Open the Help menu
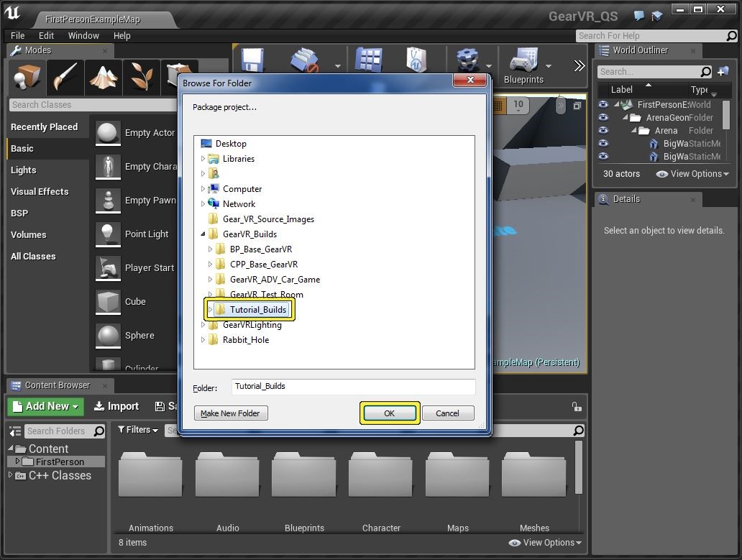 (122, 35)
